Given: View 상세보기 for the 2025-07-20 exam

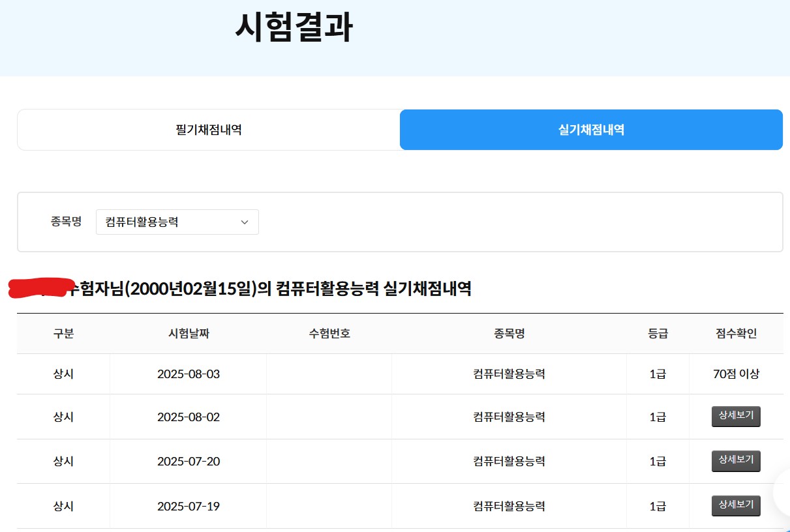Looking at the screenshot, I should (x=736, y=460).
